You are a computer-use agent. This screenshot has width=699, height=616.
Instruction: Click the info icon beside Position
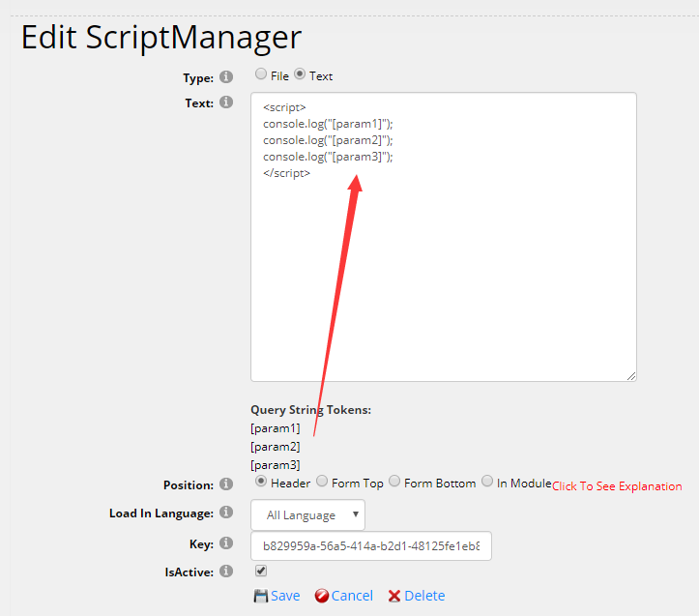(226, 484)
